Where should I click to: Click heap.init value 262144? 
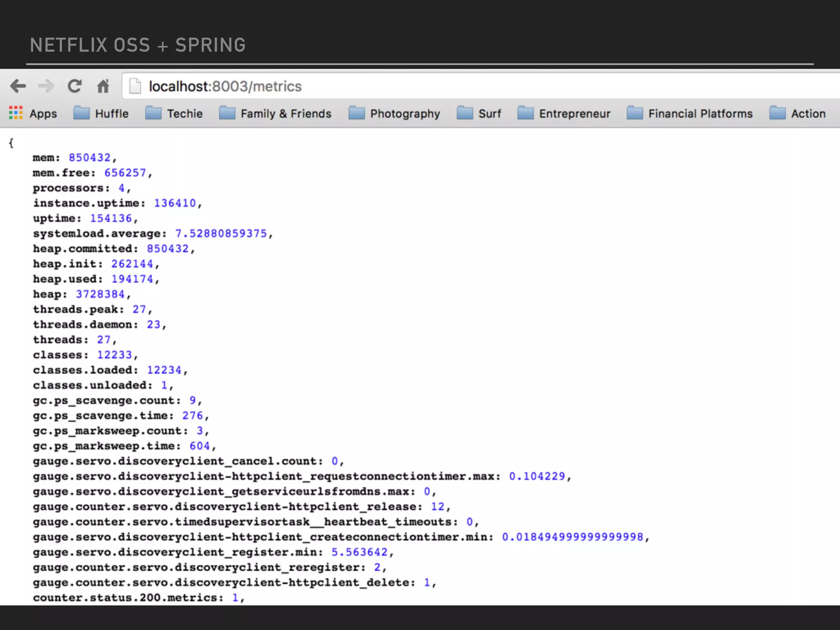(x=132, y=264)
